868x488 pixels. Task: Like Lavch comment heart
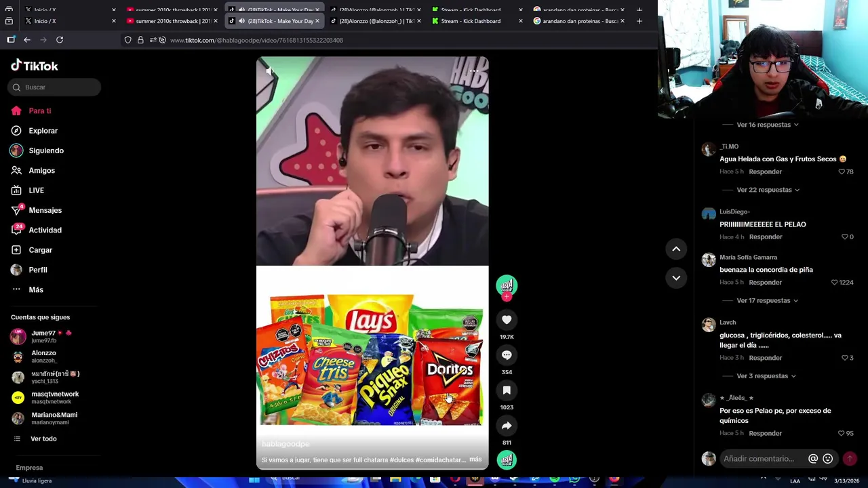[845, 358]
